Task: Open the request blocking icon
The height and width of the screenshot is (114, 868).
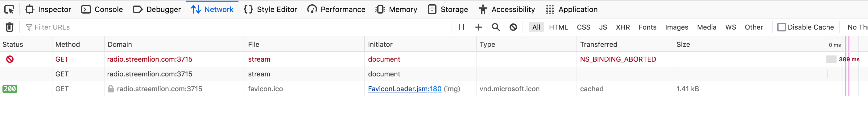Action: click(x=513, y=27)
